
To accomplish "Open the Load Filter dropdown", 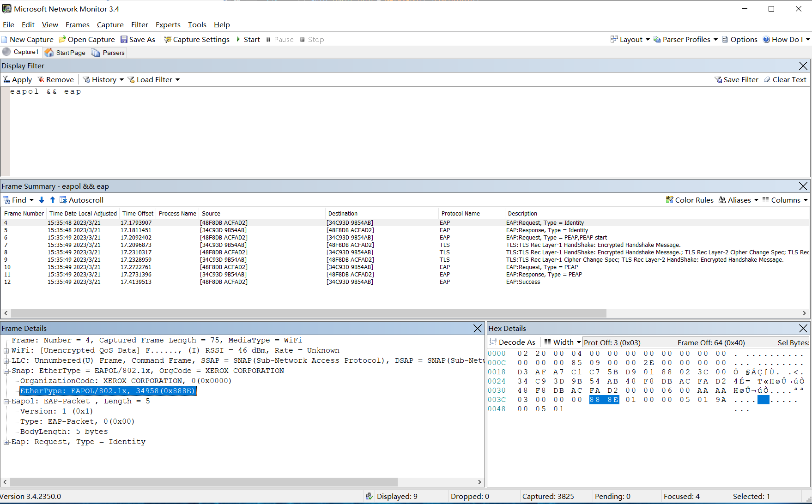I will click(153, 80).
